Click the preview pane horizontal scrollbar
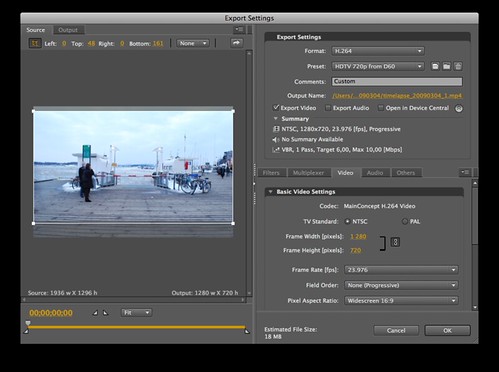Screen dimensions: 499x372 click(133, 300)
